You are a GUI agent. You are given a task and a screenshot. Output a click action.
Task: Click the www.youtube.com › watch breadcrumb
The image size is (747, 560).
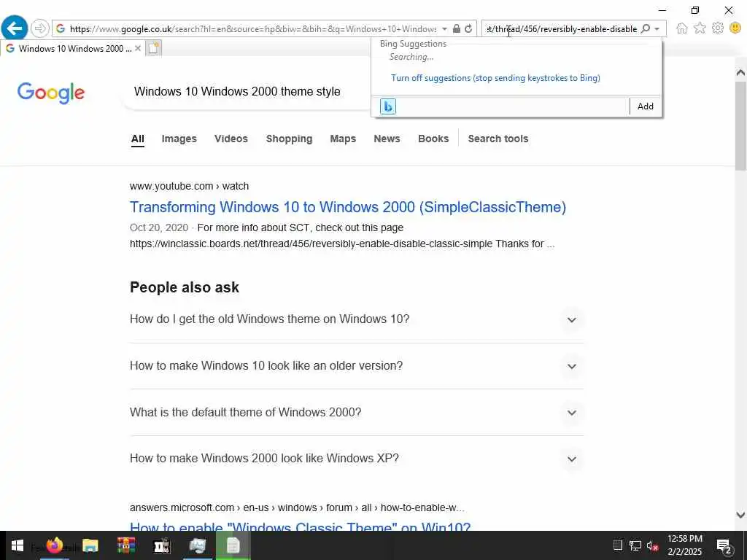tap(189, 186)
